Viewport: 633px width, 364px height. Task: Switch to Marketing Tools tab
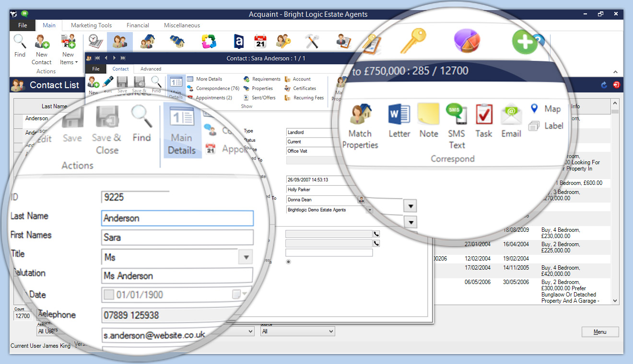point(91,25)
